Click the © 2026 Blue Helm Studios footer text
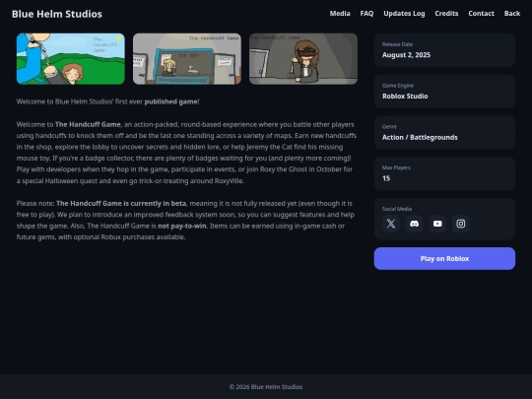The image size is (532, 399). pyautogui.click(x=266, y=387)
